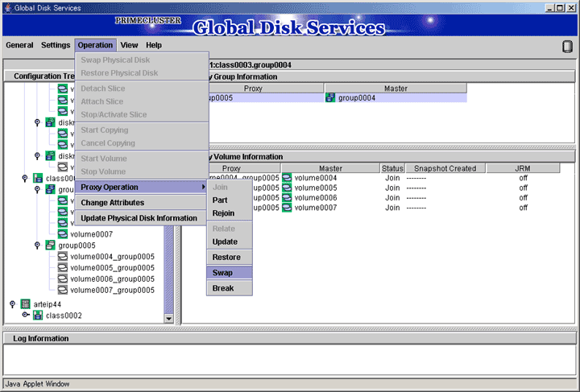Click the JRM column header

[522, 168]
